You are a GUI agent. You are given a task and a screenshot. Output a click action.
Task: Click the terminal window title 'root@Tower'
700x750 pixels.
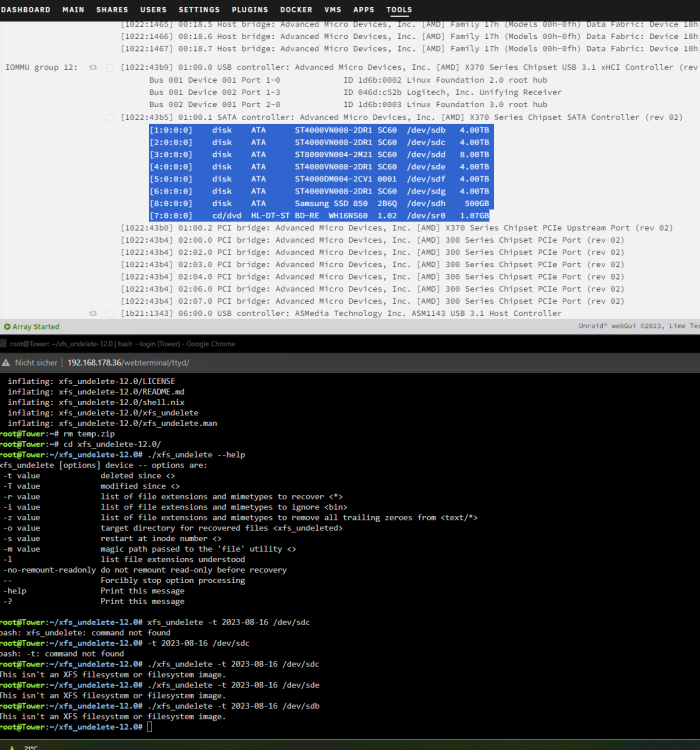pyautogui.click(x=122, y=344)
